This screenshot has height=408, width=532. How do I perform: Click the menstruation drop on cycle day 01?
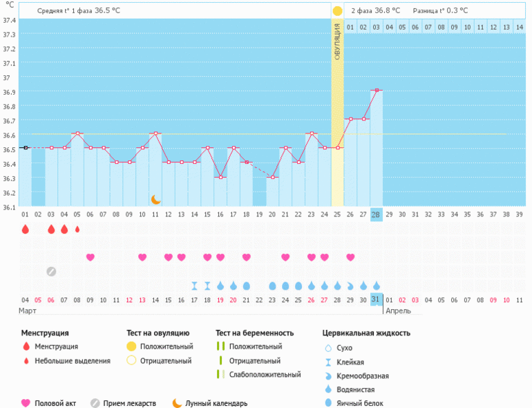pos(25,230)
